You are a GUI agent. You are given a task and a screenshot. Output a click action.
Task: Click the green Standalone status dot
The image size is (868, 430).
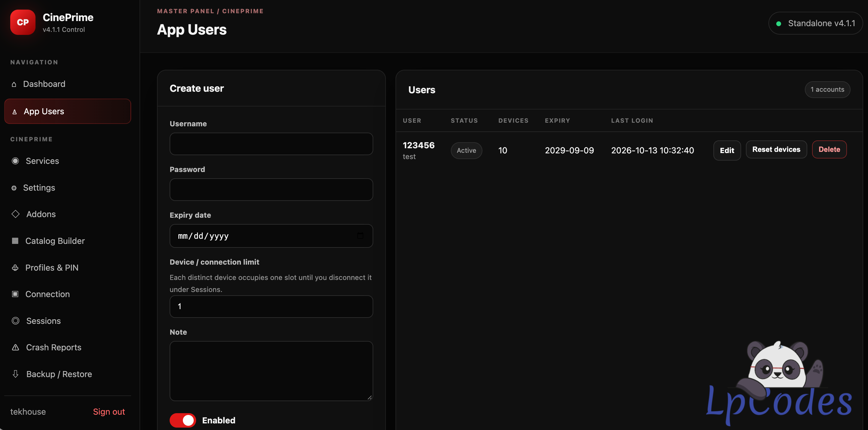point(778,23)
